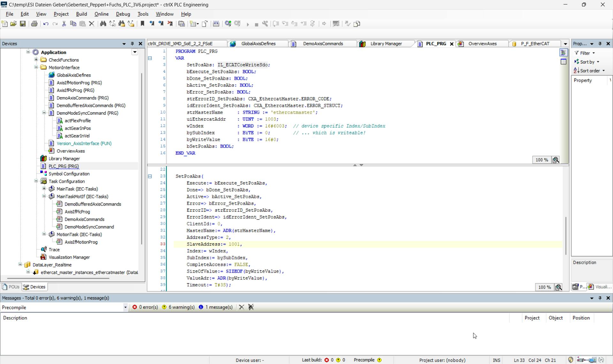Toggle the error filter in Messages
This screenshot has width=613, height=364.
pos(145,307)
